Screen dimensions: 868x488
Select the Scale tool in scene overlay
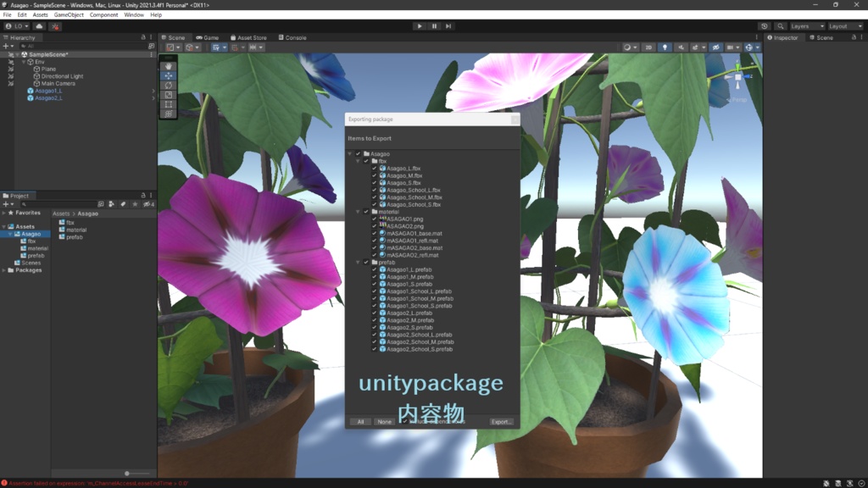click(169, 95)
